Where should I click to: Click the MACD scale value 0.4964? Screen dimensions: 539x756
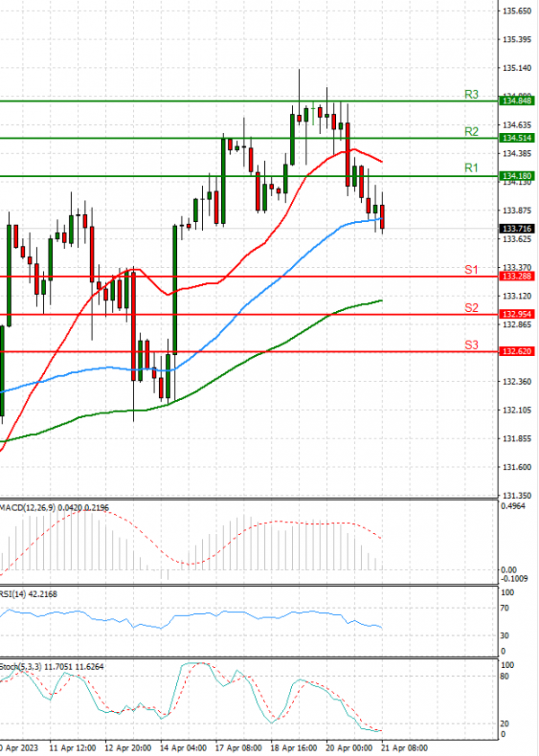(x=513, y=506)
